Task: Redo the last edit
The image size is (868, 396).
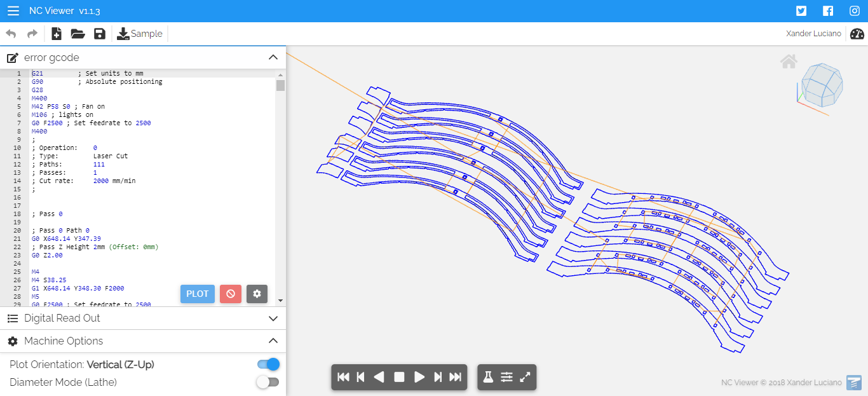Action: coord(32,34)
